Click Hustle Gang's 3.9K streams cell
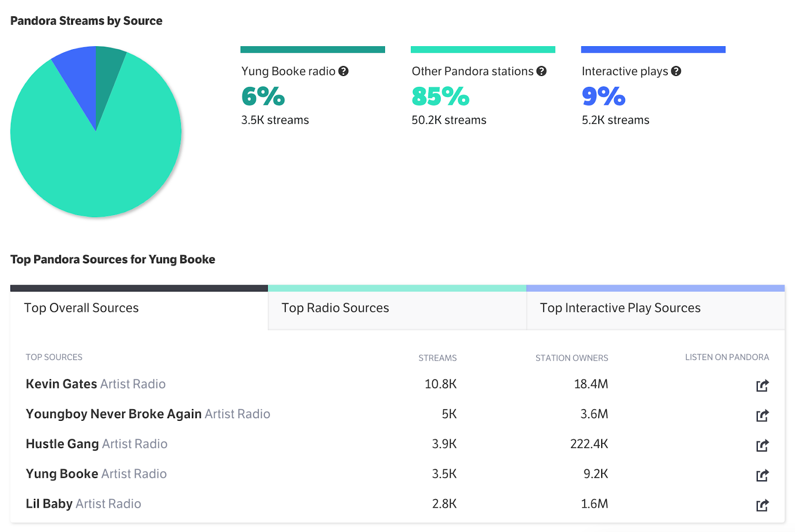This screenshot has width=795, height=532. 444,444
